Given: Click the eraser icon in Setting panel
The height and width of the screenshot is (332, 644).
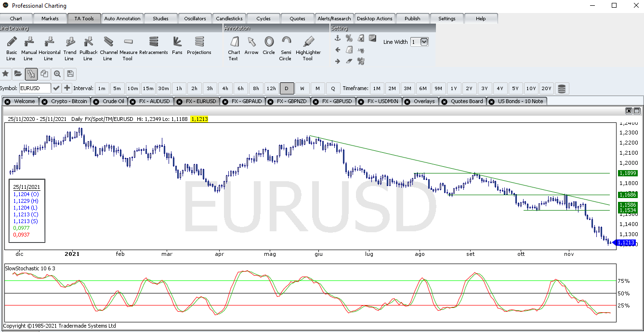Looking at the screenshot, I should (349, 61).
